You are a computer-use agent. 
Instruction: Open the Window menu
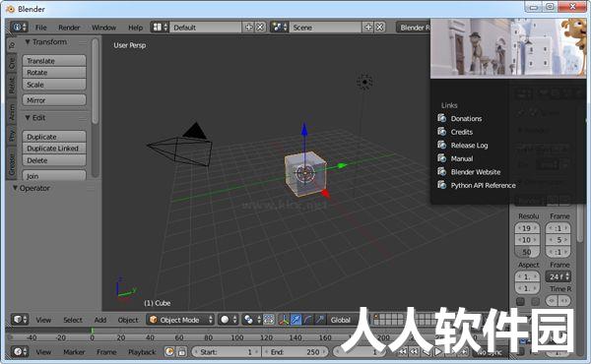click(x=103, y=28)
